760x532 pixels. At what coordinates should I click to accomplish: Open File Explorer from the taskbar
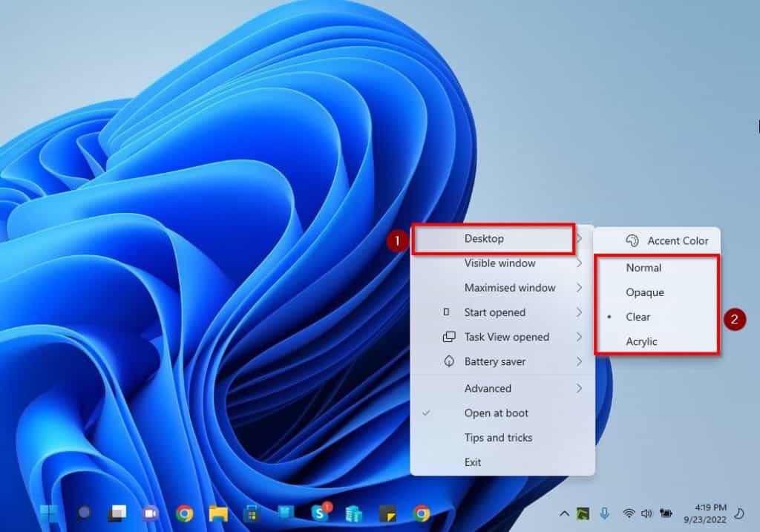click(218, 513)
